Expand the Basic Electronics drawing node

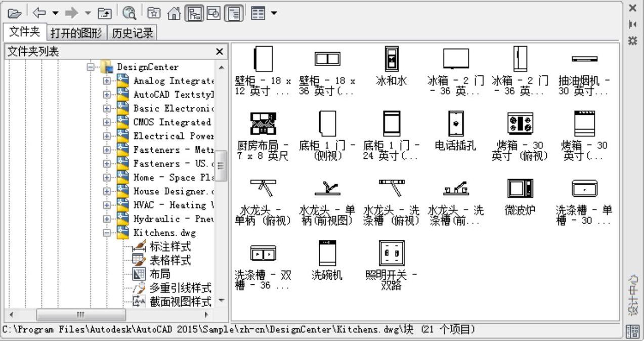107,108
